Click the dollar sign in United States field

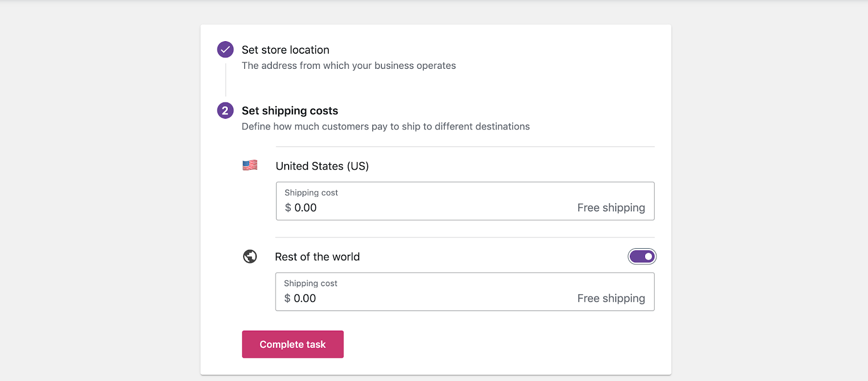(x=288, y=208)
